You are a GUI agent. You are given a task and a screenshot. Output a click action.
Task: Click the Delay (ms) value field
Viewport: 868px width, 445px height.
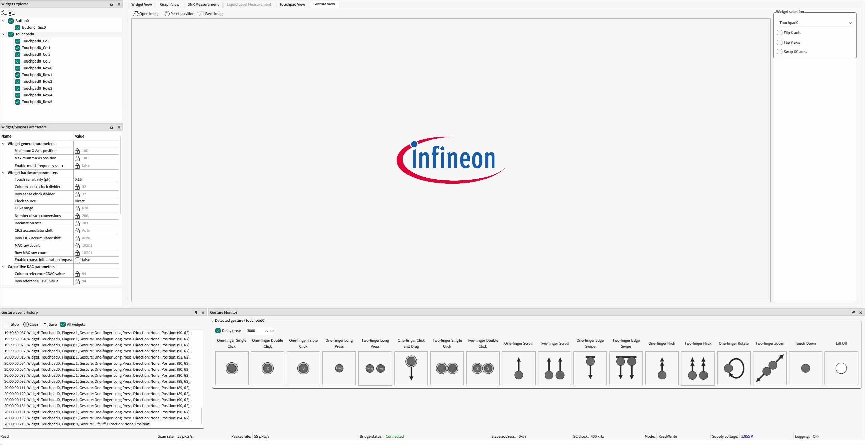[254, 331]
